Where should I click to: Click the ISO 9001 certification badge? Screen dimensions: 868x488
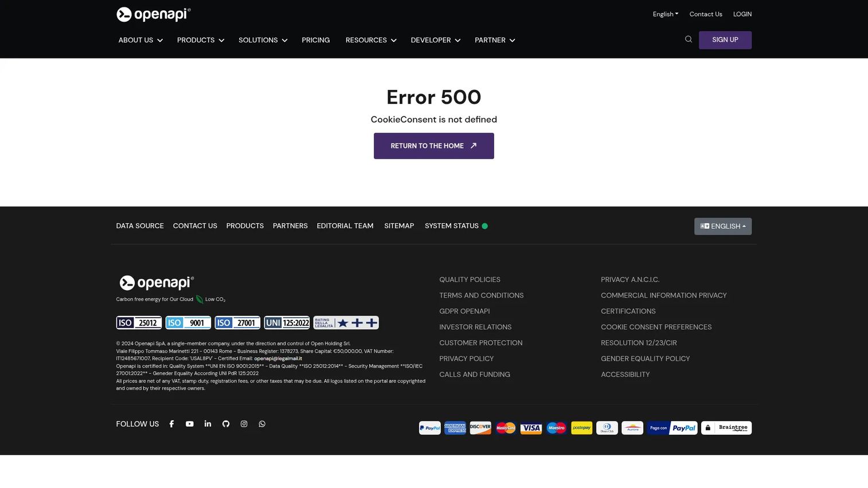click(188, 323)
